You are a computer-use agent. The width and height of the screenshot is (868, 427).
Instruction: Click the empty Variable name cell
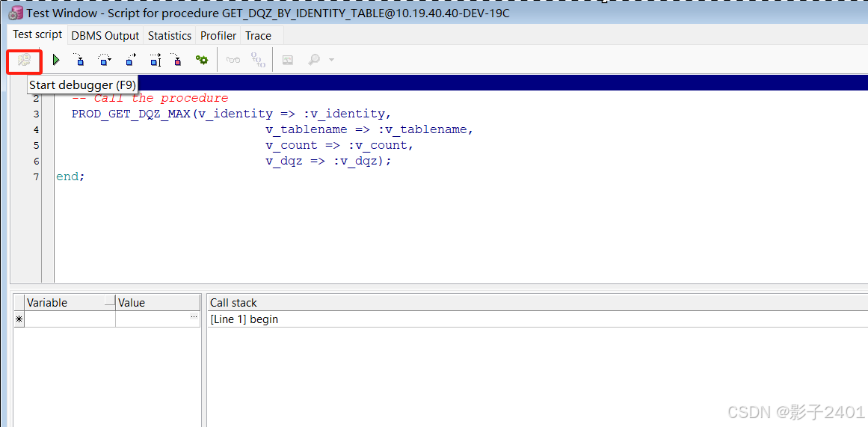coord(70,319)
